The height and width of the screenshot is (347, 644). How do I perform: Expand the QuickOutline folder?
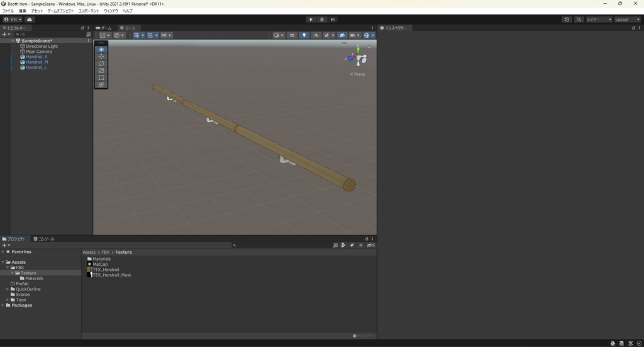coord(8,289)
